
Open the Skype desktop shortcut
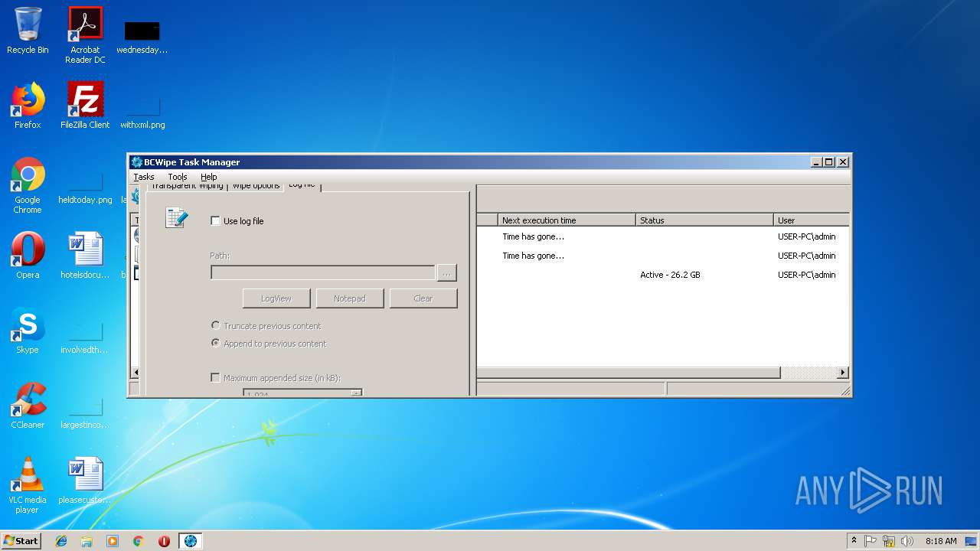click(28, 331)
